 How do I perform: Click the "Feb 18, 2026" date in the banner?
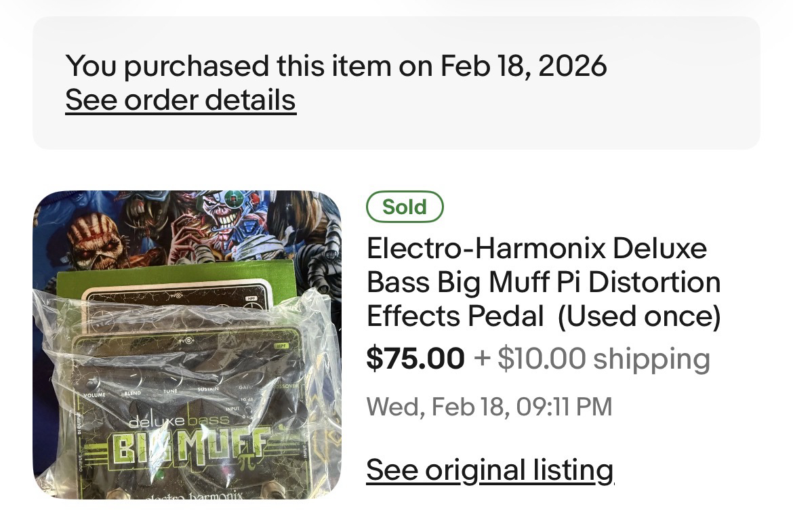523,66
